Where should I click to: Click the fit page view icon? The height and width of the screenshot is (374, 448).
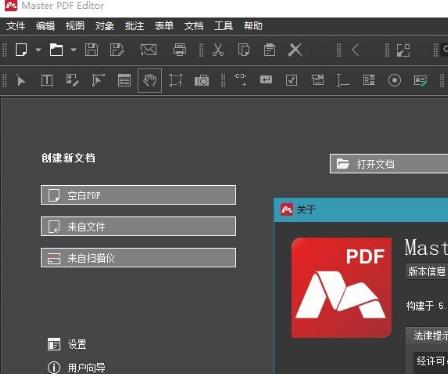pos(403,50)
